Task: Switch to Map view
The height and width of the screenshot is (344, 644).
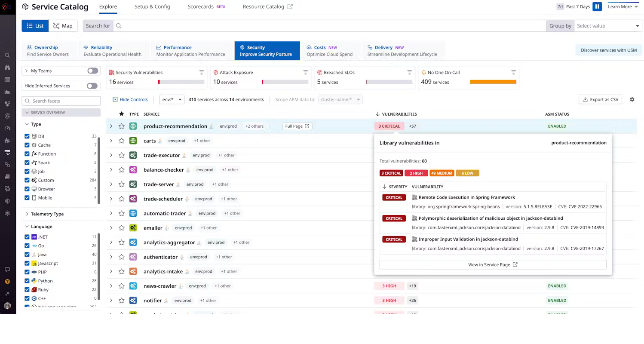Action: 63,26
